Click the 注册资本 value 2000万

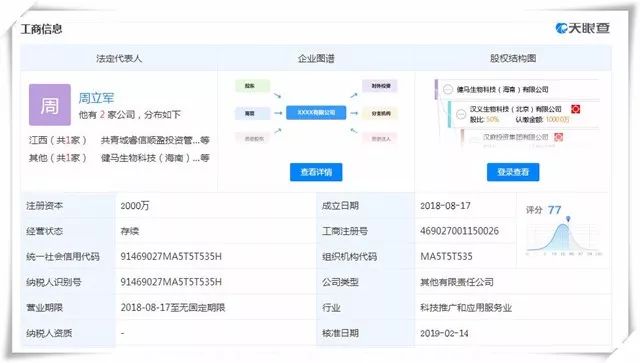click(x=135, y=206)
